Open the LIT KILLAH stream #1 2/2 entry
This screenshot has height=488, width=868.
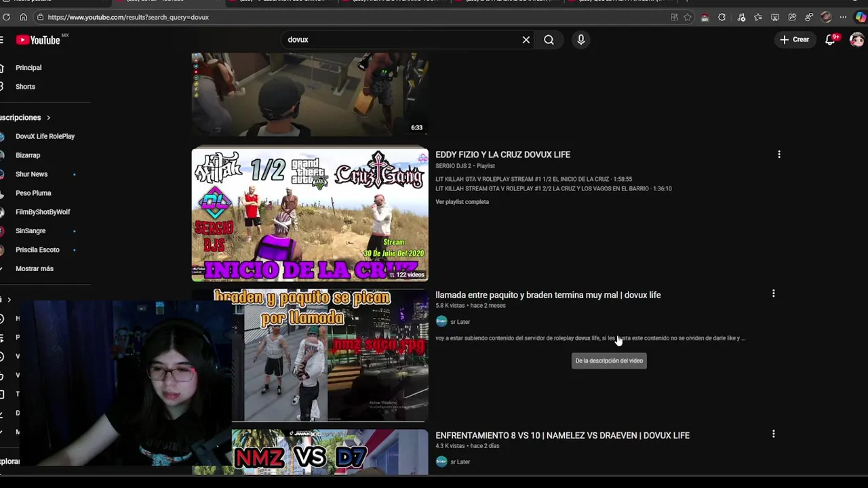553,188
